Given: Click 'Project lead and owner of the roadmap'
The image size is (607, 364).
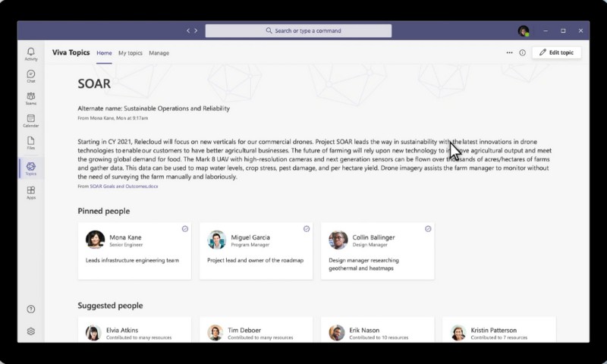Looking at the screenshot, I should point(256,260).
